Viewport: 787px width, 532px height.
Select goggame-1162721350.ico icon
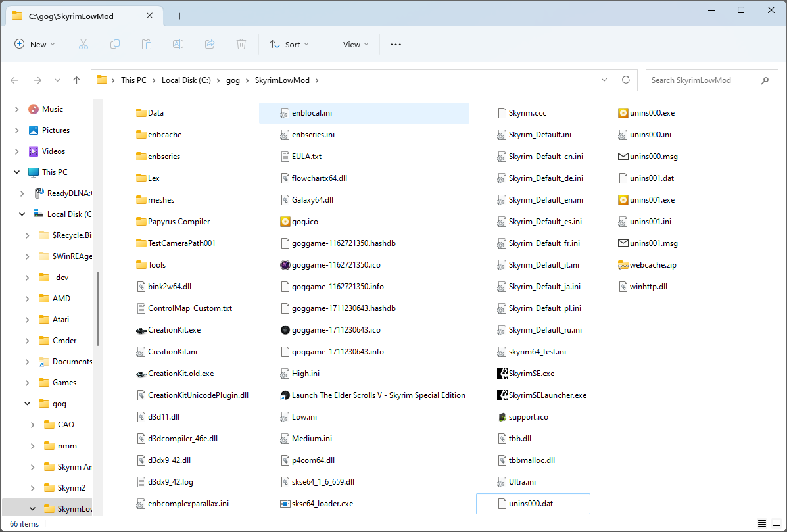[285, 265]
